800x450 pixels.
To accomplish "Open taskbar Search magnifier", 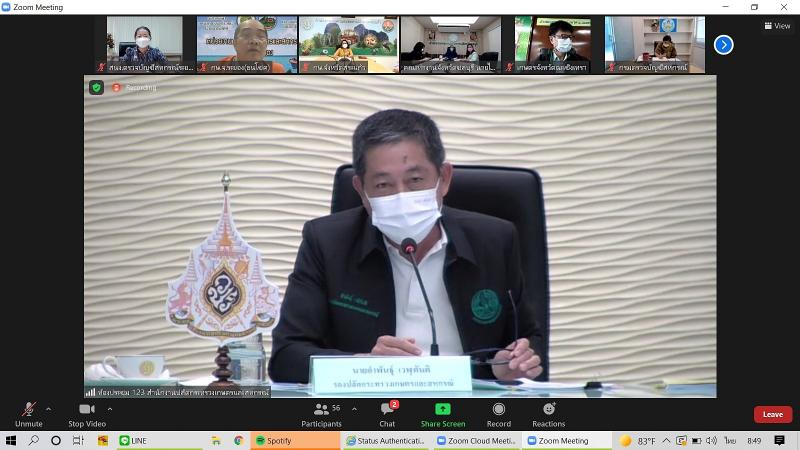I will [33, 441].
